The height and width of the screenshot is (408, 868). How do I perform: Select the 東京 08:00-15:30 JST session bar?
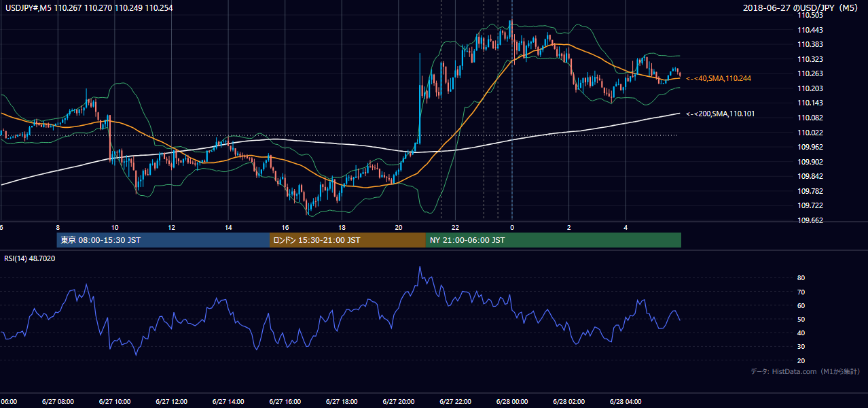click(x=163, y=240)
